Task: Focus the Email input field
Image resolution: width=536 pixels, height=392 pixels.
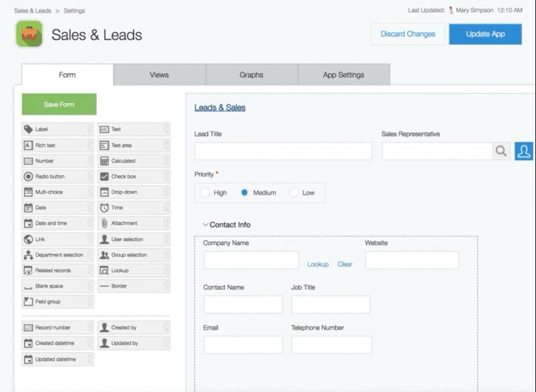Action: pyautogui.click(x=243, y=345)
